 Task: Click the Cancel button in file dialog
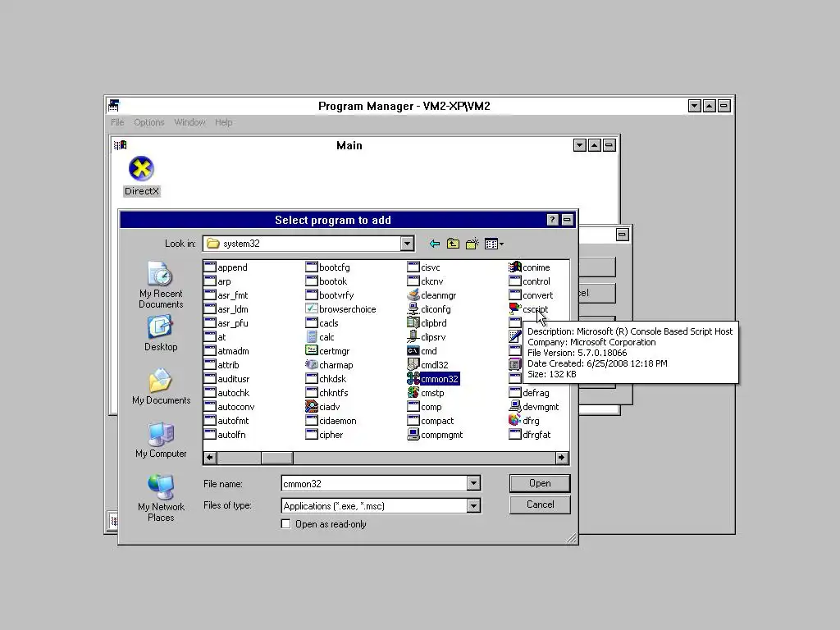click(540, 504)
